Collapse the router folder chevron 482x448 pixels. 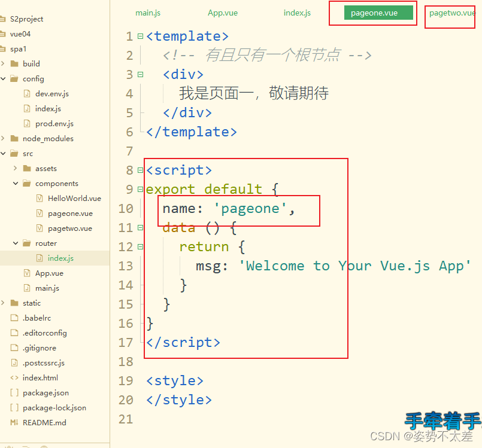tap(16, 243)
